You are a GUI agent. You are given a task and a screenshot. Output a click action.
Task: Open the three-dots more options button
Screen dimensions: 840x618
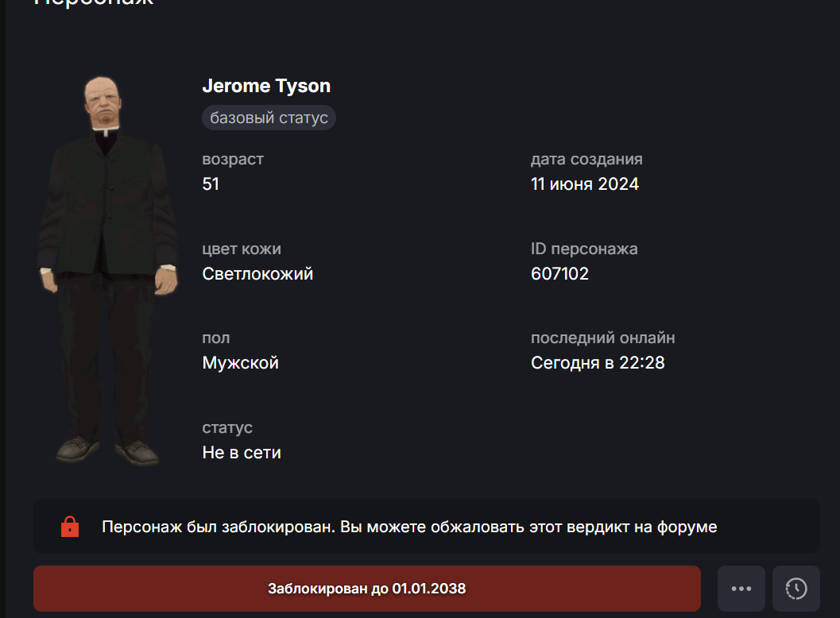tap(741, 589)
